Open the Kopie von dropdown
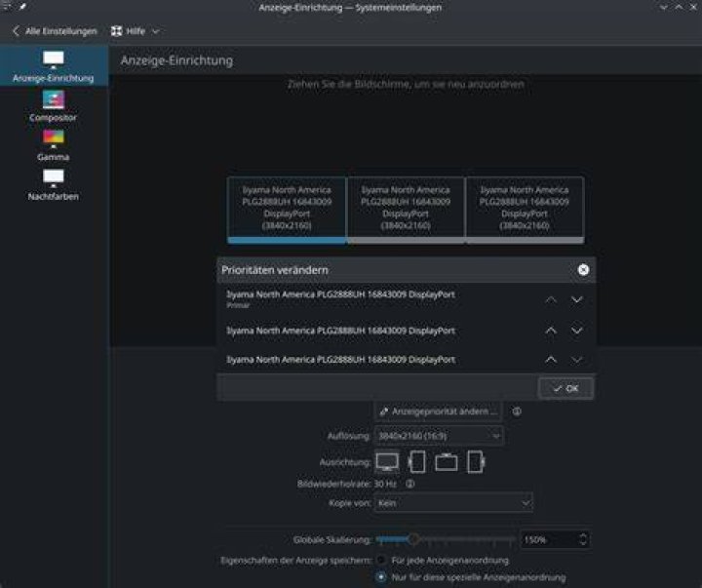Screen dimensions: 702x588 453,503
